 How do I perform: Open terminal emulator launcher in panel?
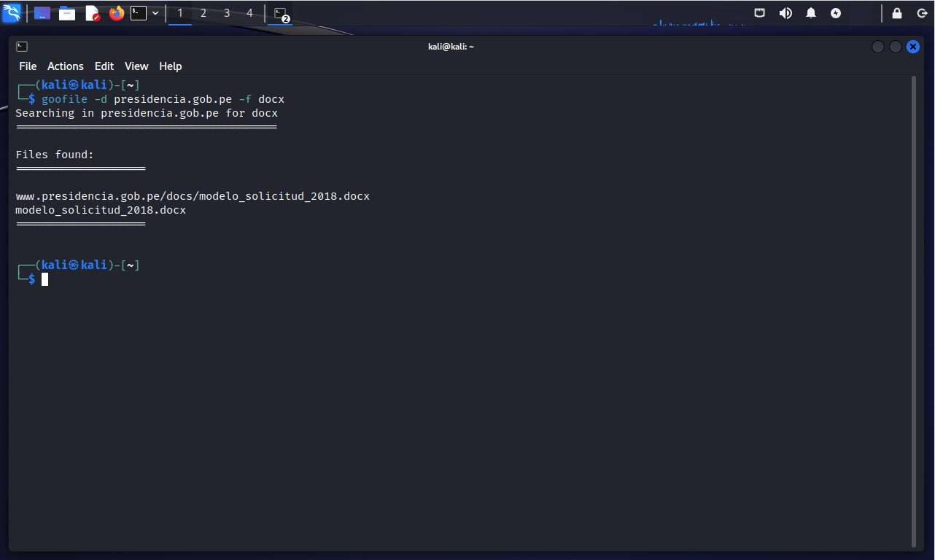(139, 13)
